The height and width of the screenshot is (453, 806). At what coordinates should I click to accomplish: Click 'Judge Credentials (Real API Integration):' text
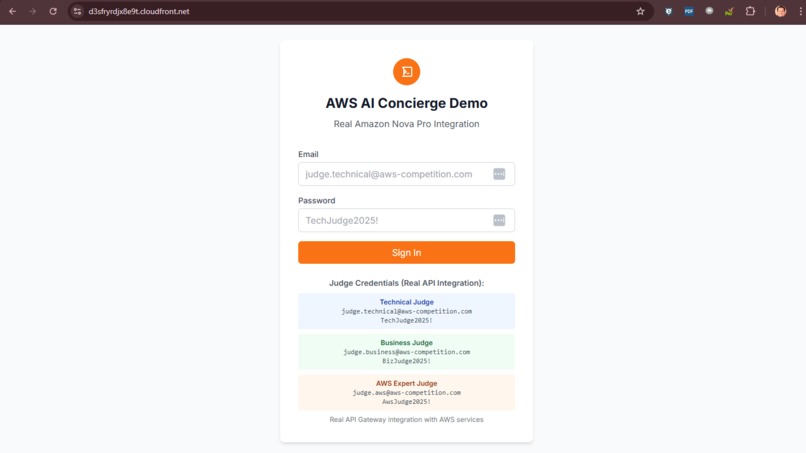[x=407, y=283]
